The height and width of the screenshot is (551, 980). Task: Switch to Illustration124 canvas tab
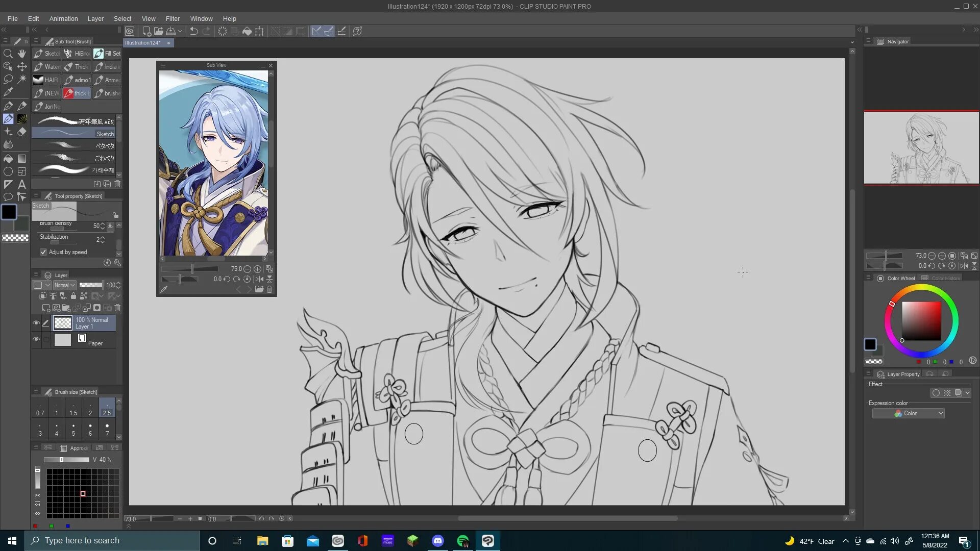[x=148, y=43]
